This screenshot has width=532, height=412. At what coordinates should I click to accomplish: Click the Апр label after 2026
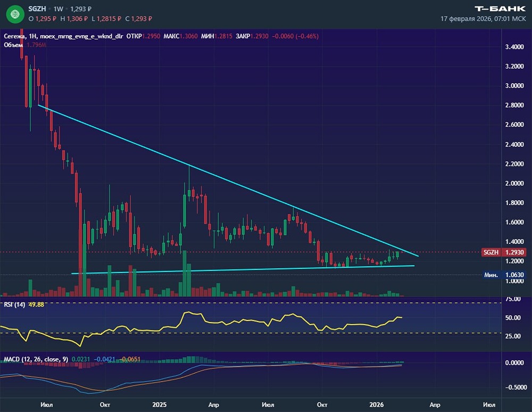pyautogui.click(x=435, y=405)
